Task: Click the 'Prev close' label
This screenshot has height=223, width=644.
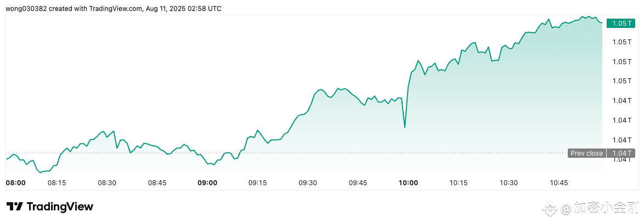Action: click(587, 153)
